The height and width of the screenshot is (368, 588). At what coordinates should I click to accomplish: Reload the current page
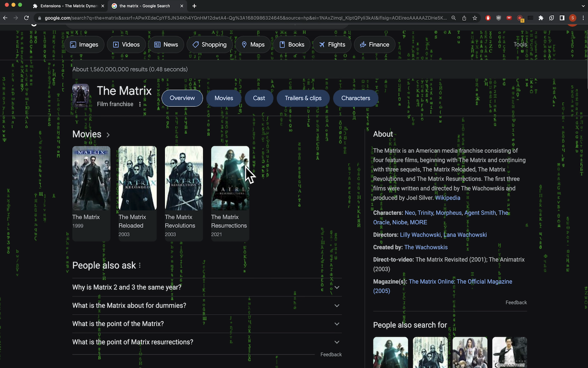(x=27, y=18)
